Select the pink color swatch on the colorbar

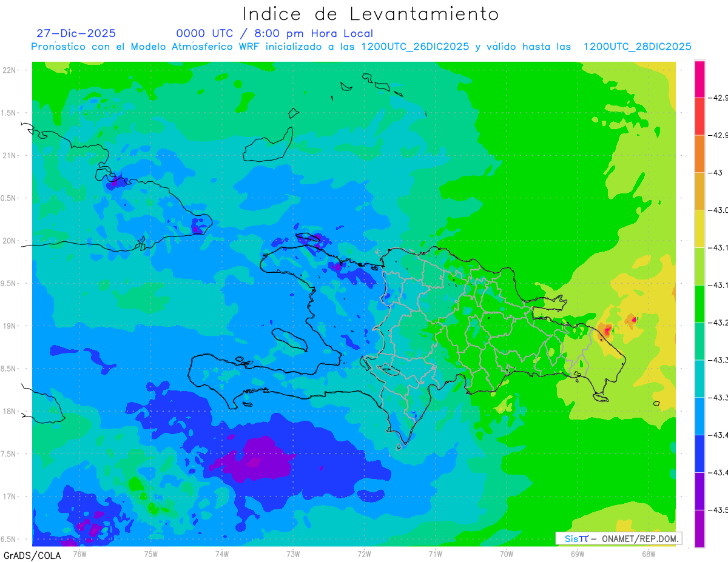pyautogui.click(x=699, y=79)
